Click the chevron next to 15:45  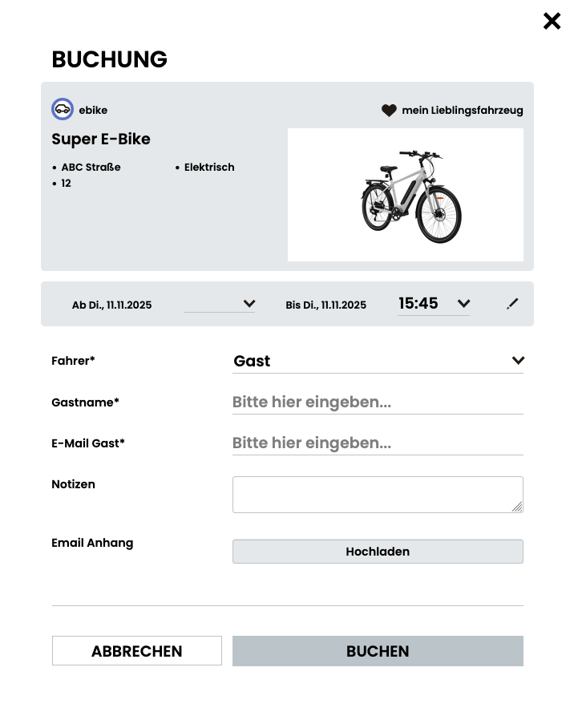coord(464,304)
